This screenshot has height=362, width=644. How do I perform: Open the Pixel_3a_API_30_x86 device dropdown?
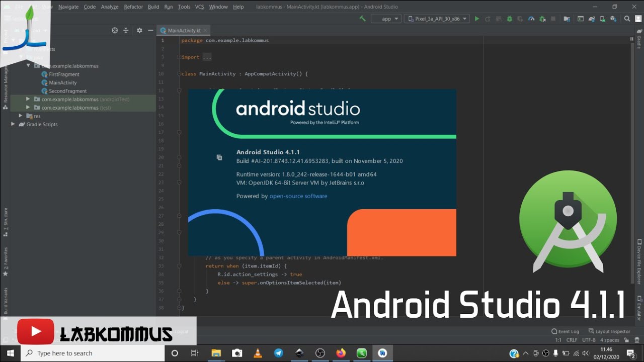437,19
